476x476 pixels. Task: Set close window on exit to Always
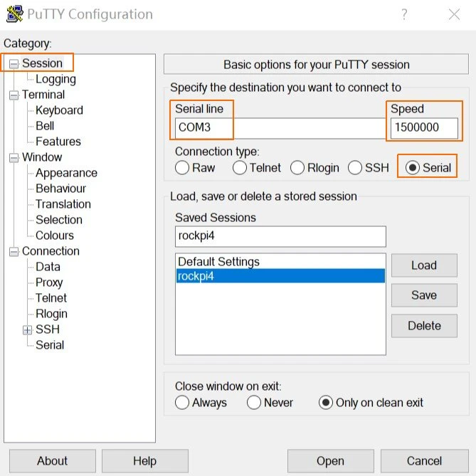pyautogui.click(x=182, y=403)
